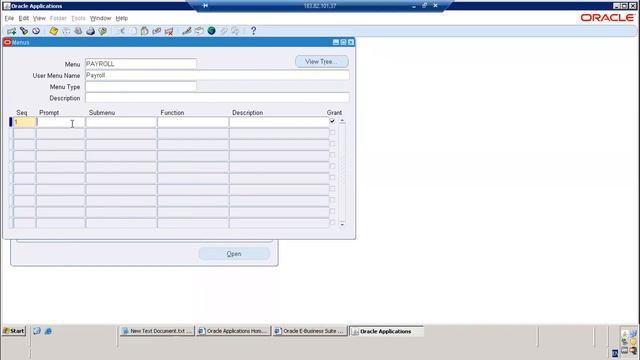The height and width of the screenshot is (360, 640).
Task: Click the Folder Tools toolbar icon
Action: (236, 31)
